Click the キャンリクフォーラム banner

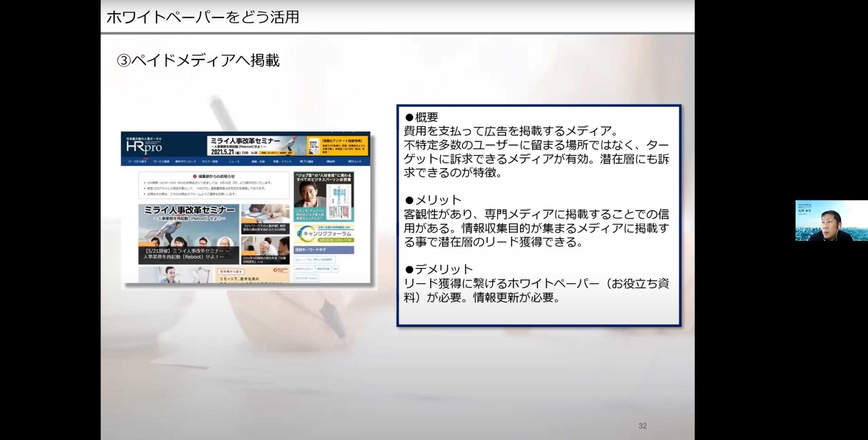[x=324, y=234]
